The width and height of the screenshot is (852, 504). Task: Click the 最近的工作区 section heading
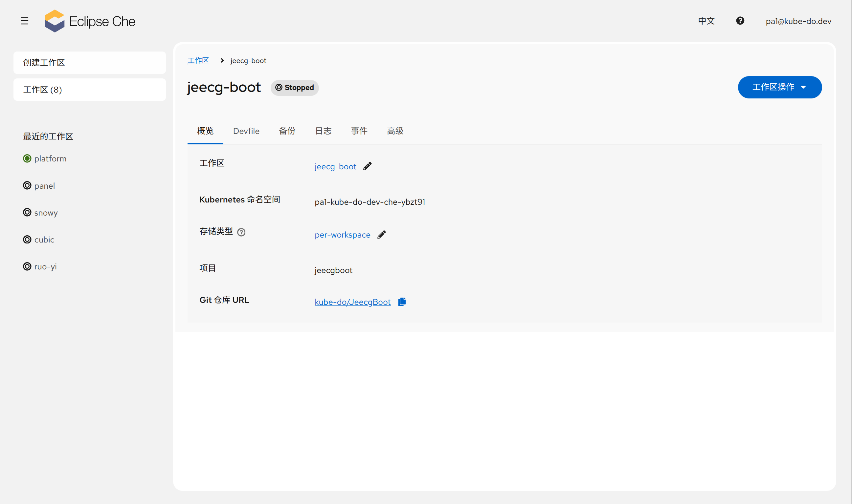click(x=48, y=136)
